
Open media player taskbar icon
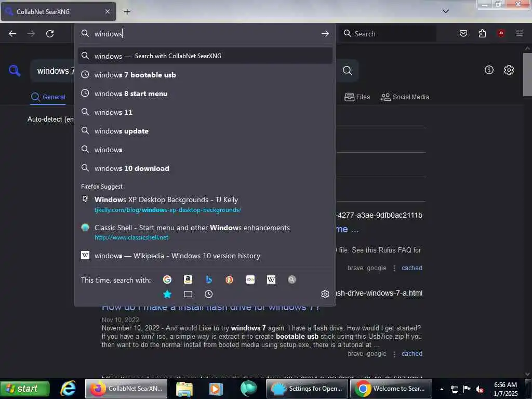click(216, 389)
